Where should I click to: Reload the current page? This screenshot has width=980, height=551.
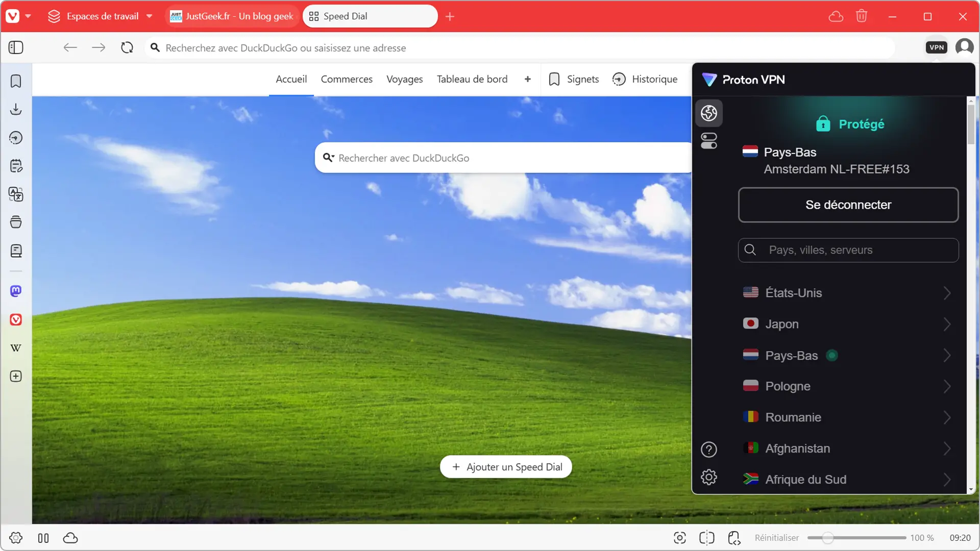[x=127, y=47]
